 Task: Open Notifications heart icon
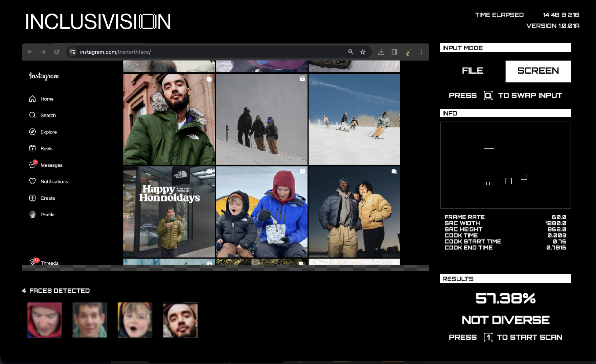(x=32, y=181)
